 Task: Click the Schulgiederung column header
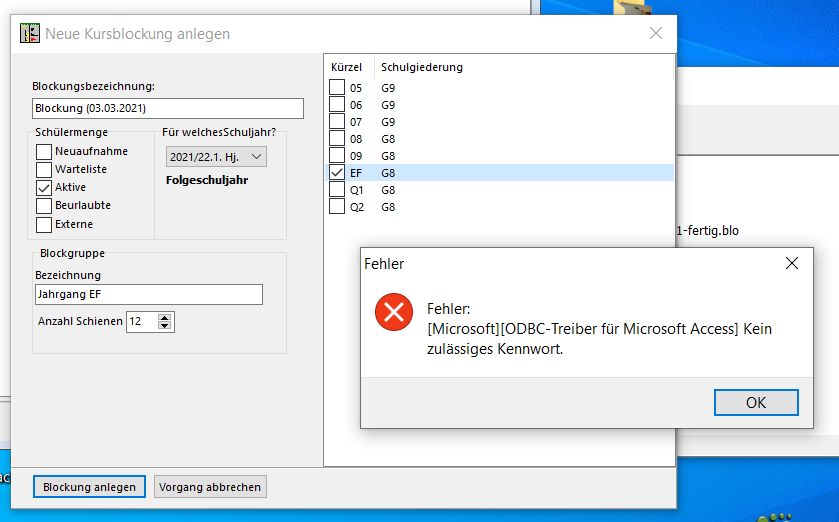(x=422, y=67)
